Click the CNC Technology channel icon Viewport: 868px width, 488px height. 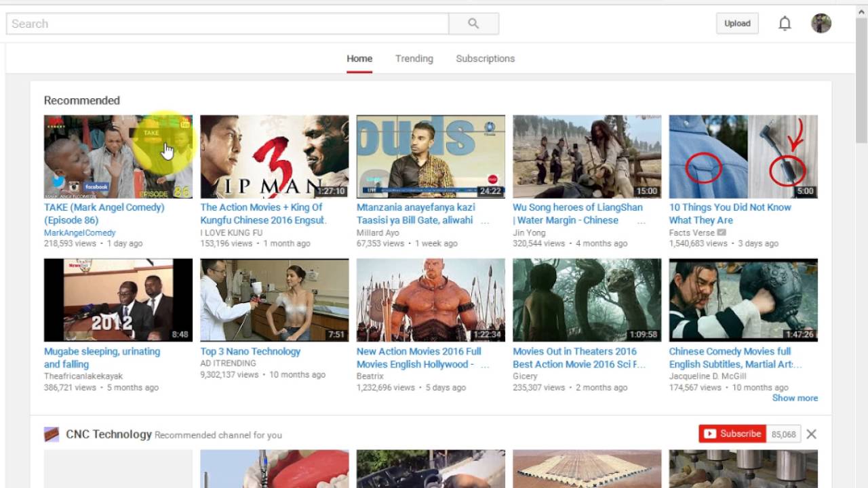pyautogui.click(x=52, y=434)
